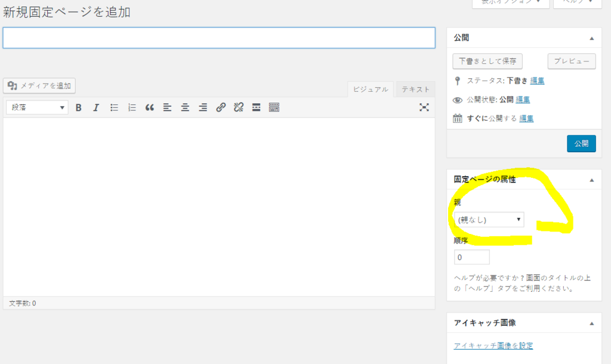
Task: Align text left
Action: 167,107
